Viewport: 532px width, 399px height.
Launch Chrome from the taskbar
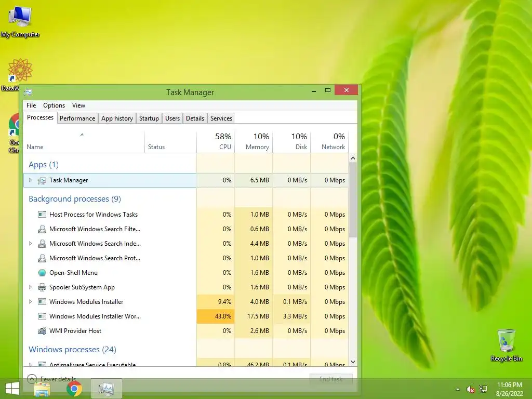(x=74, y=389)
